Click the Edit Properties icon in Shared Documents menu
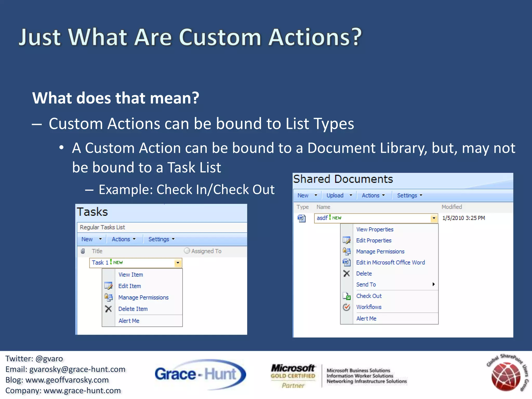The height and width of the screenshot is (399, 532). pyautogui.click(x=347, y=240)
